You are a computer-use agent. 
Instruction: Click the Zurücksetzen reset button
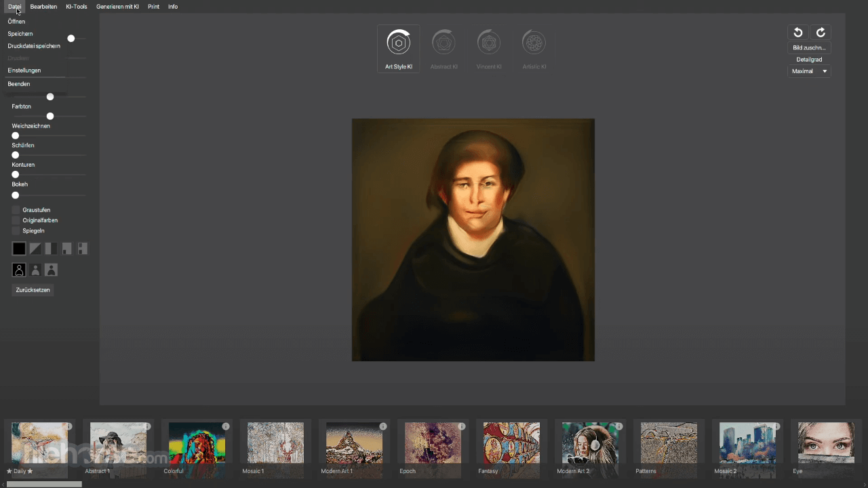pos(33,290)
